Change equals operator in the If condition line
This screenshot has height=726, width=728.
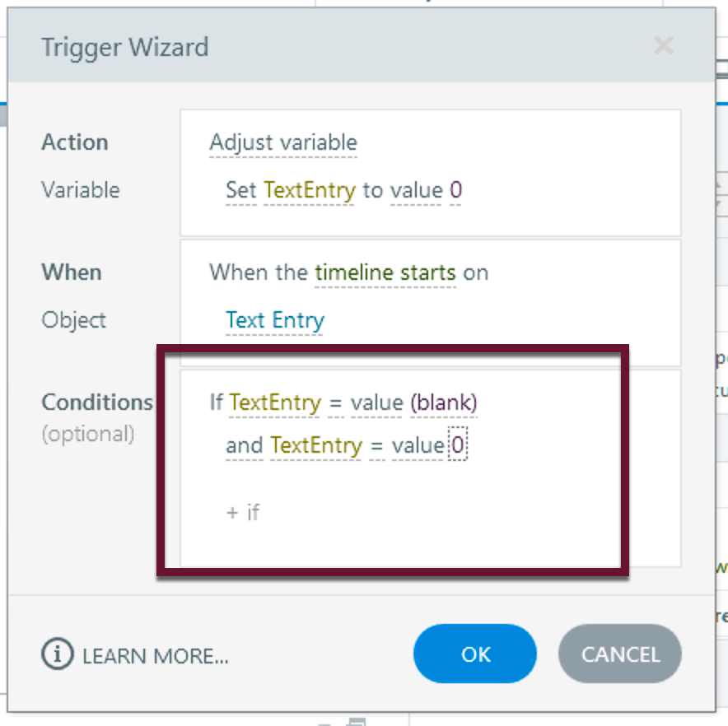(x=335, y=403)
